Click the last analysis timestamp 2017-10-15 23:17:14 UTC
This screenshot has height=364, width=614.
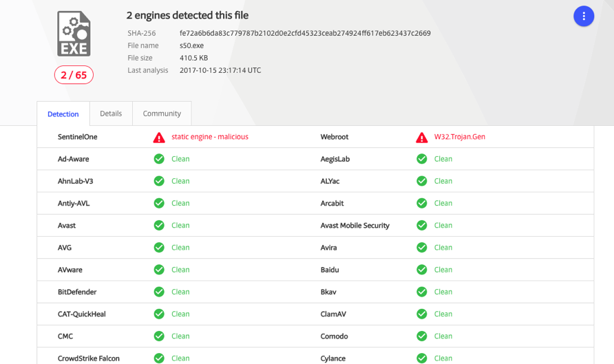220,70
